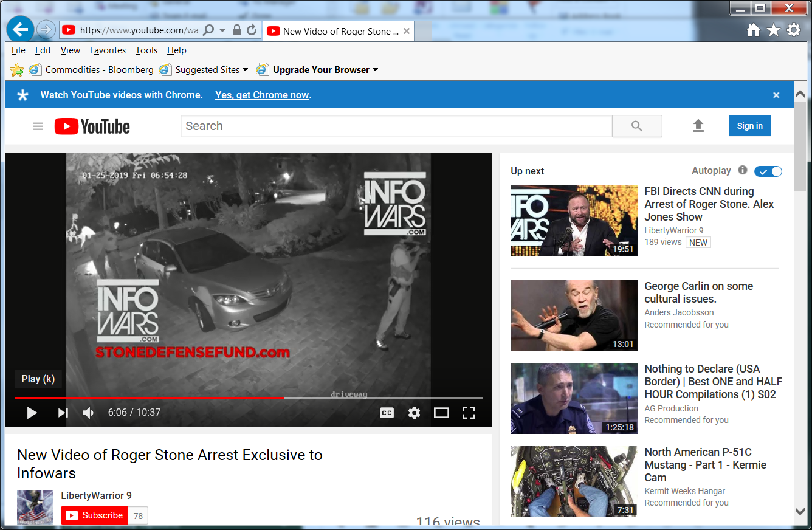
Task: Expand the Upgrade Your Browser dropdown
Action: 375,70
